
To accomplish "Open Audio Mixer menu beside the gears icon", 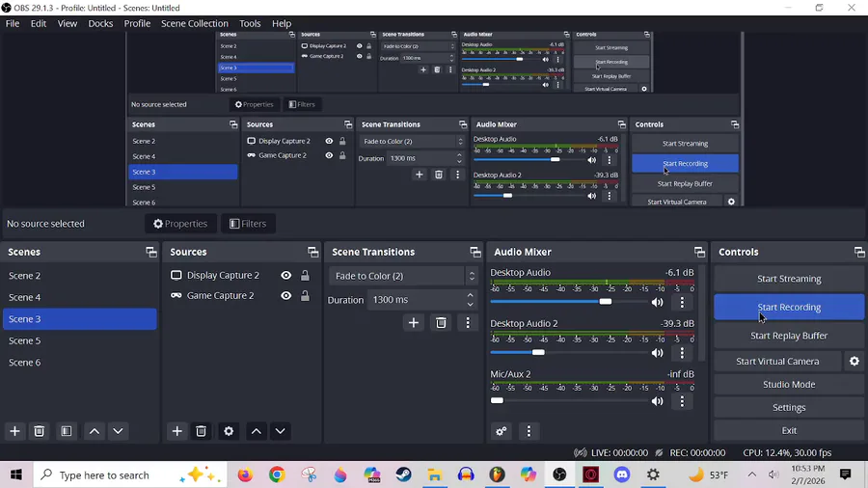I will click(x=529, y=431).
